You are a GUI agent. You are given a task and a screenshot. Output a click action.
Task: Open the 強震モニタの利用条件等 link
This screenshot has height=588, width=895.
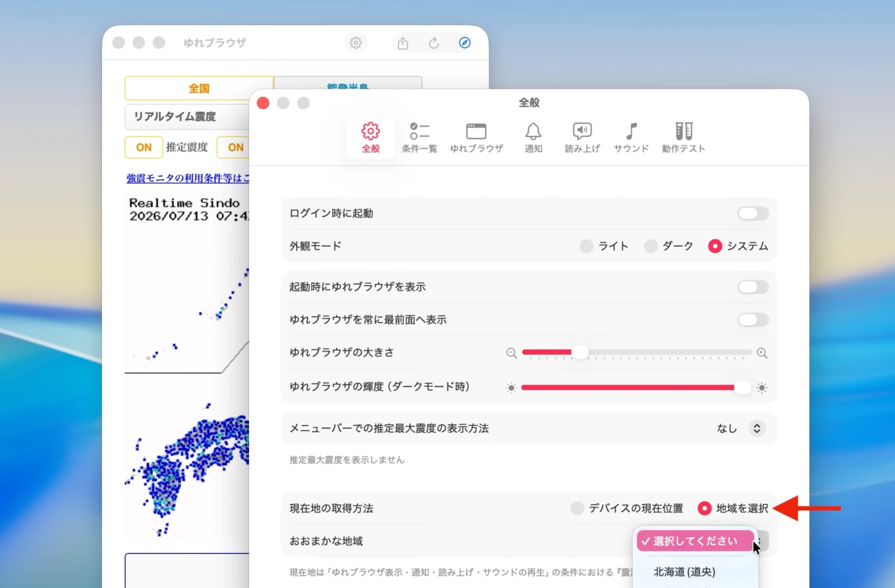(x=187, y=178)
